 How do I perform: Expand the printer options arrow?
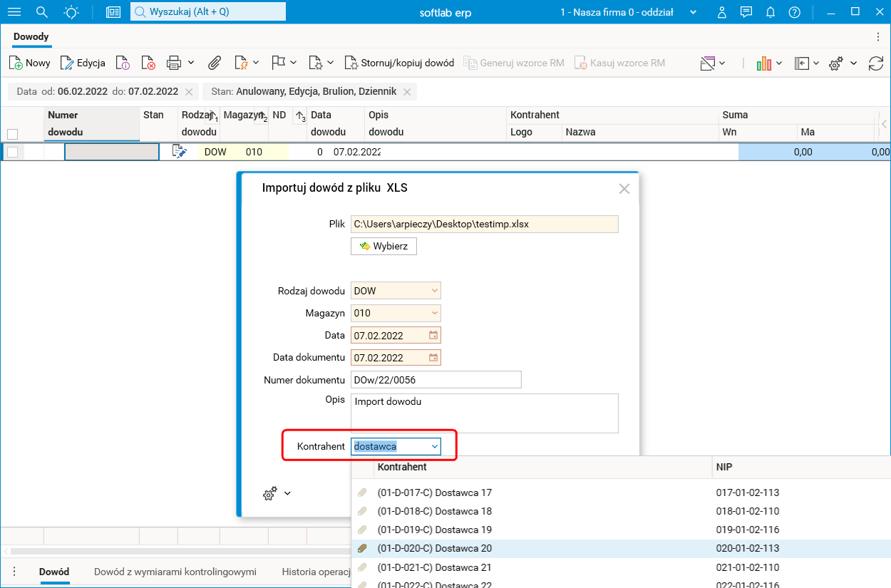191,63
